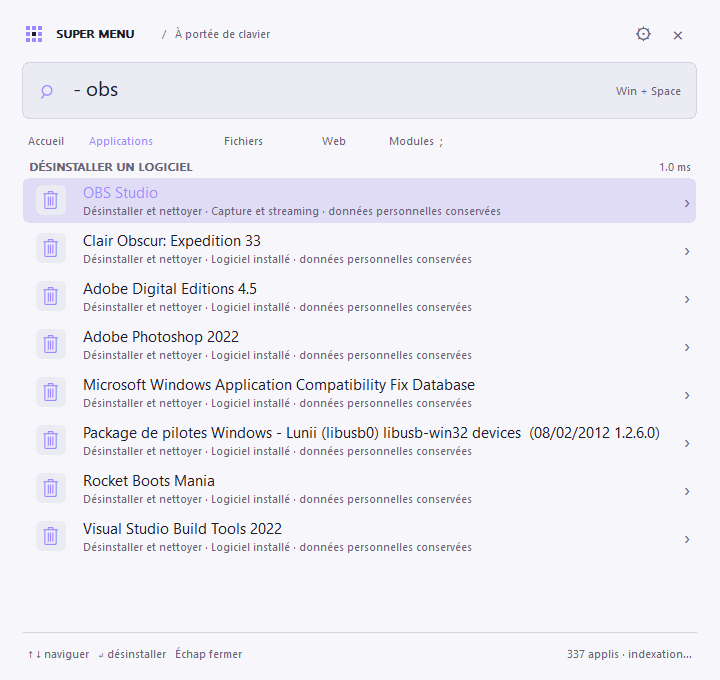This screenshot has height=680, width=720.
Task: Expand chevron for Visual Studio Build Tools 2022
Action: pyautogui.click(x=687, y=539)
